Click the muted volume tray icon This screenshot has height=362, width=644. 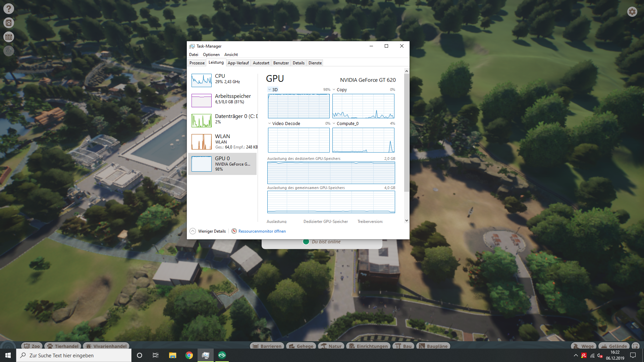pyautogui.click(x=600, y=355)
